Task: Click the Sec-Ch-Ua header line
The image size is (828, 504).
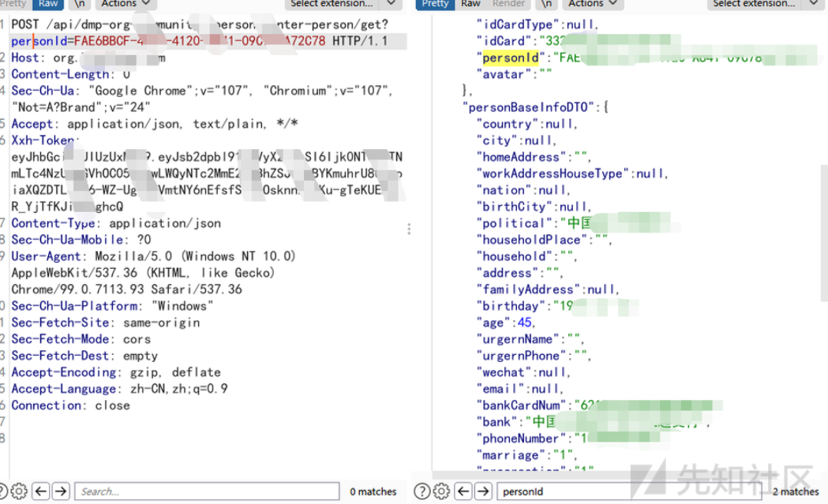Action: coord(202,91)
